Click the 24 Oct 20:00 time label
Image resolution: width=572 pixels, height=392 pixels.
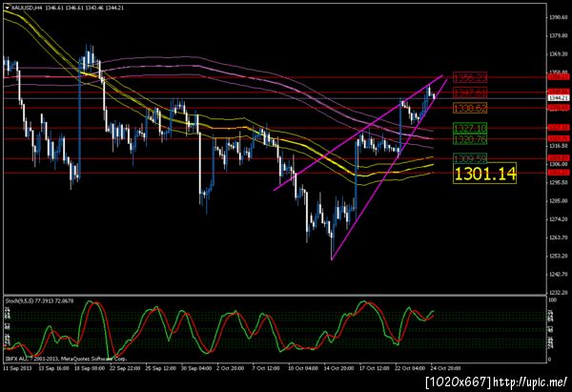(x=446, y=368)
